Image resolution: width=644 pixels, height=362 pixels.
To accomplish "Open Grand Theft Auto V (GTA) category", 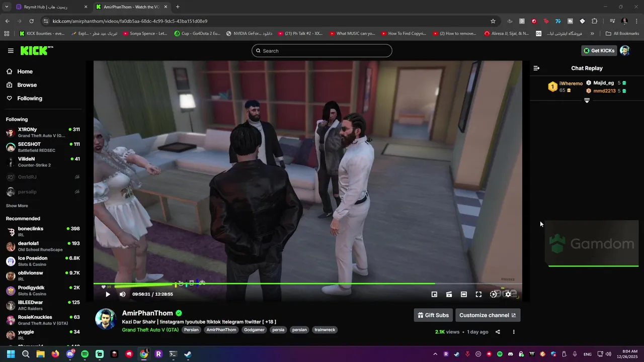I will pos(150,330).
